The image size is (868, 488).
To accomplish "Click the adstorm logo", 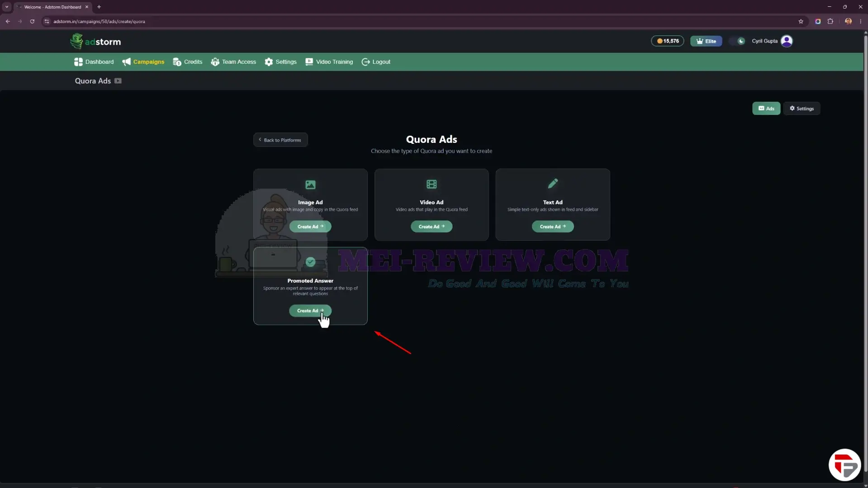I will (x=95, y=41).
